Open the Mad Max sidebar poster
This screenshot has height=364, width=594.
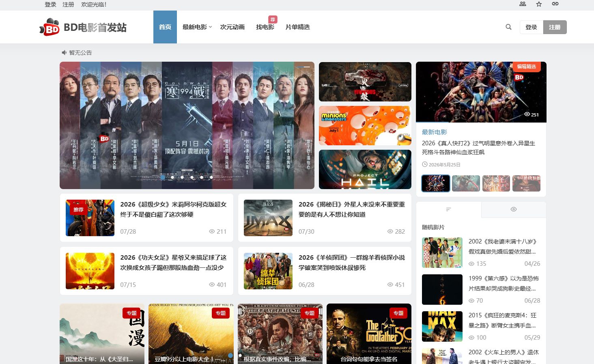pyautogui.click(x=442, y=326)
